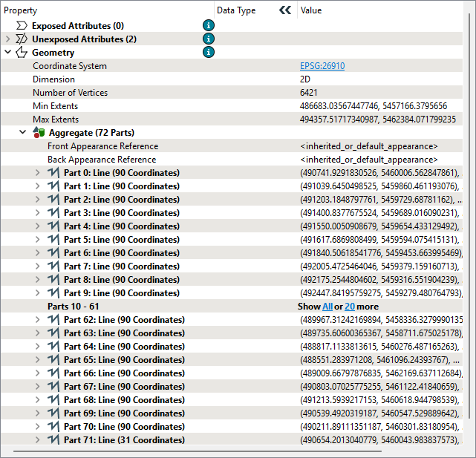Expand the Unexposed Attributes section

pyautogui.click(x=7, y=39)
